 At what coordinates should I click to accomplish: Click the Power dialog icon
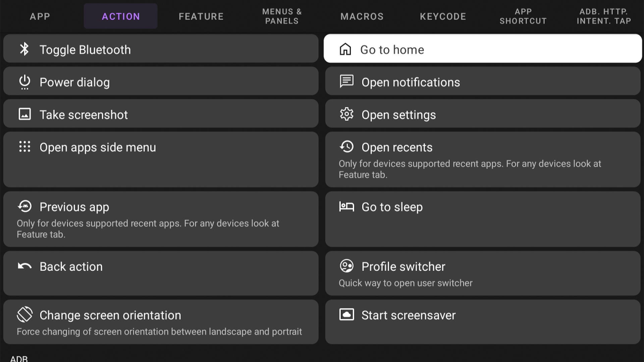[x=25, y=82]
